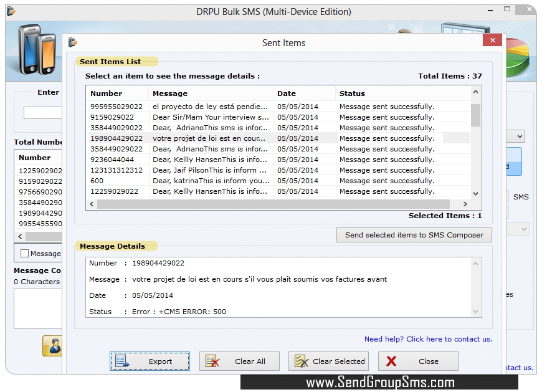The image size is (542, 392).
Task: Sort sent items by Number column header
Action: coord(117,93)
